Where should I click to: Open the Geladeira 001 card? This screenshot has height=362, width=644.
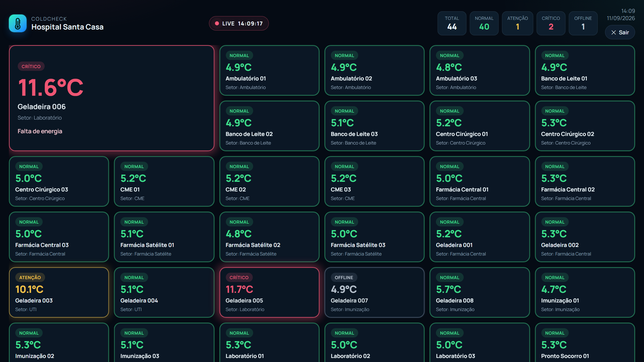(480, 237)
